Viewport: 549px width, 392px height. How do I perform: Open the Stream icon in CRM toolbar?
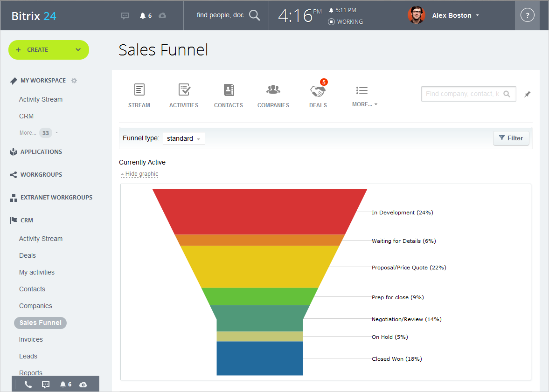139,90
